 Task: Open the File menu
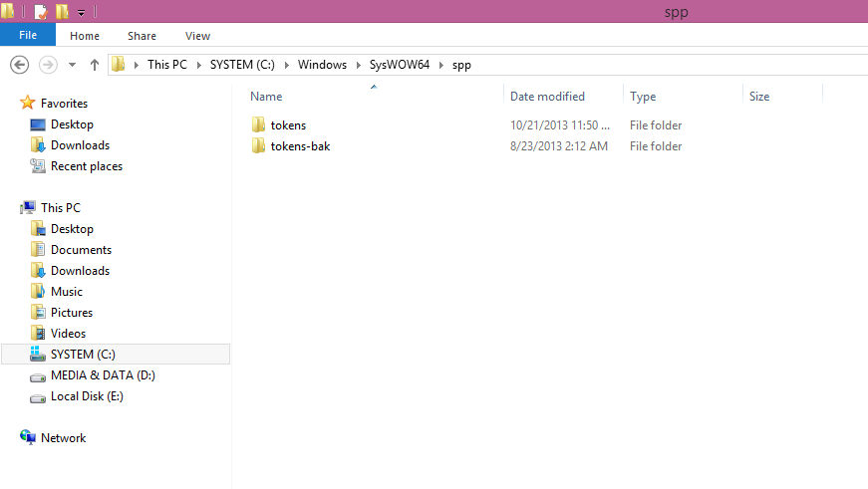28,35
